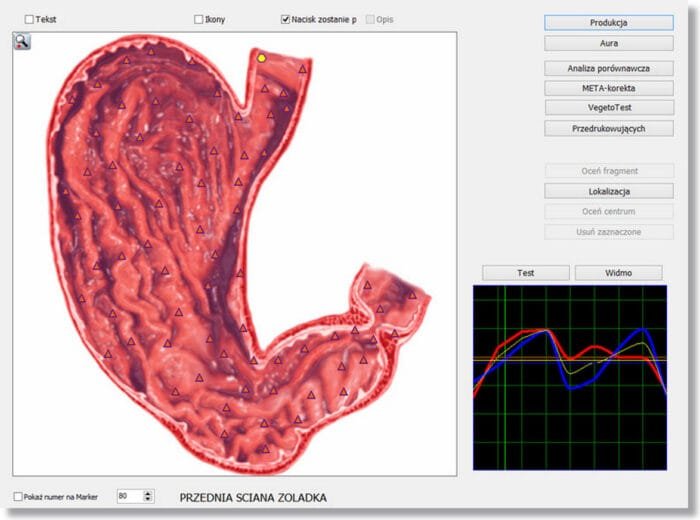
Task: Click the Przedrukowujących button
Action: pyautogui.click(x=609, y=128)
